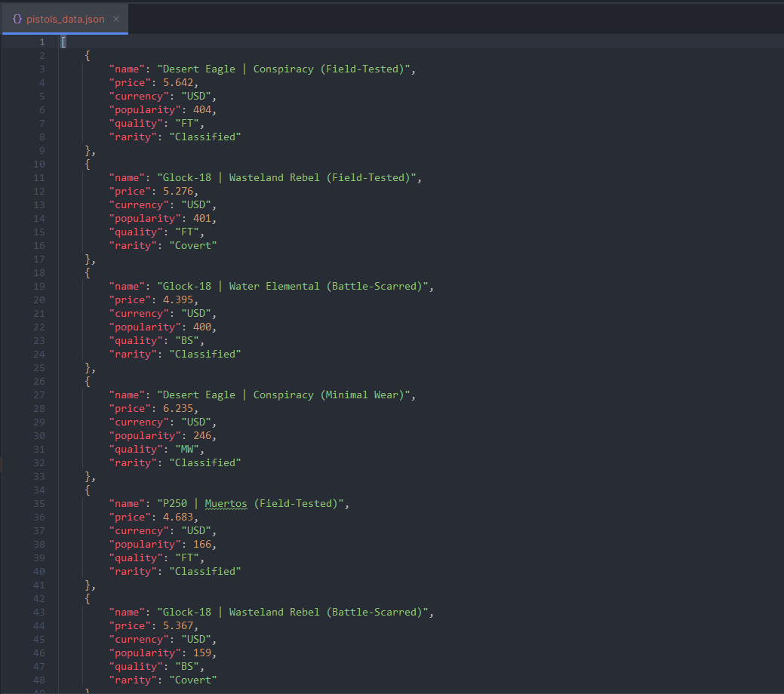Click name "Glock-18 | Wasteland Rebel (Battle-Scarred)"

point(293,612)
